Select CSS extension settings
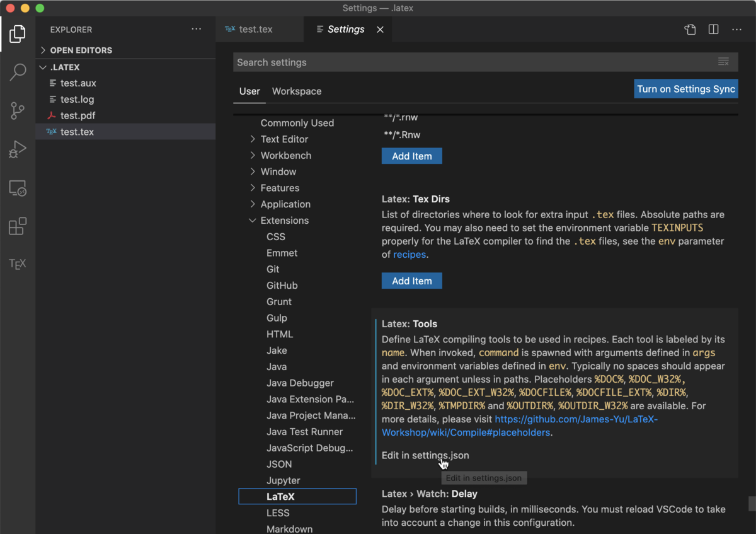Screen dimensions: 756x534 point(276,237)
